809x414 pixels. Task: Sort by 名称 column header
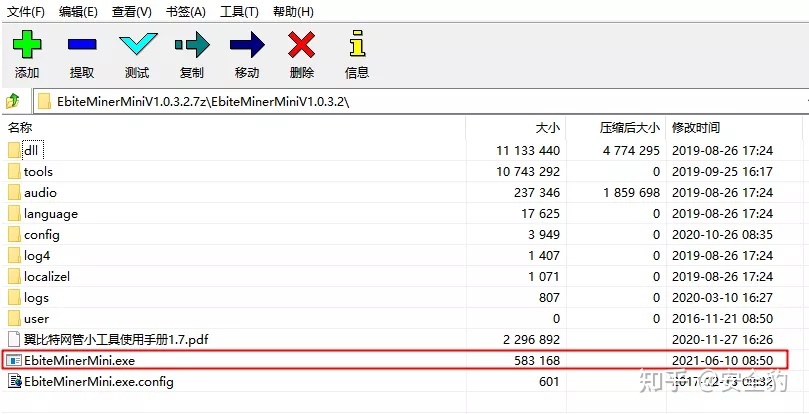20,128
